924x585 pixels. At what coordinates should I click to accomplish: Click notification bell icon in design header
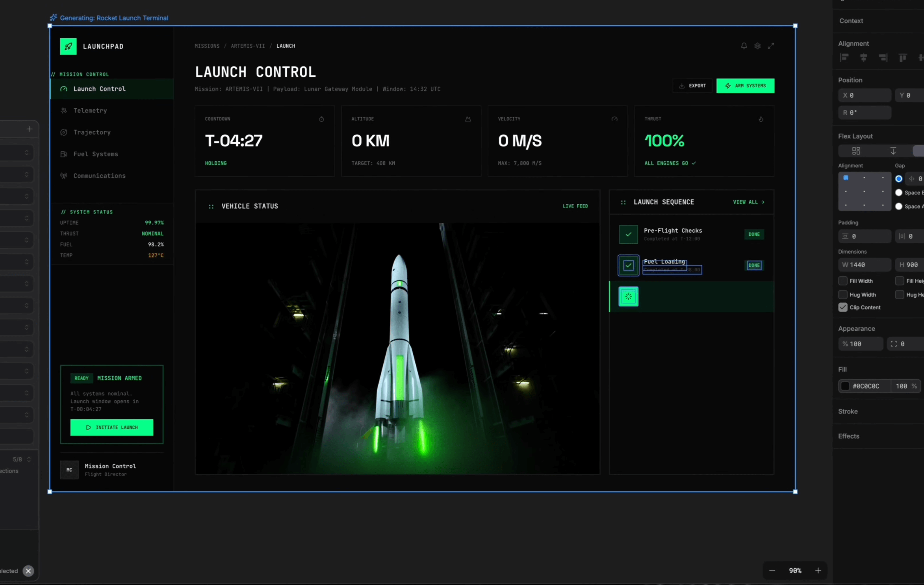[744, 46]
